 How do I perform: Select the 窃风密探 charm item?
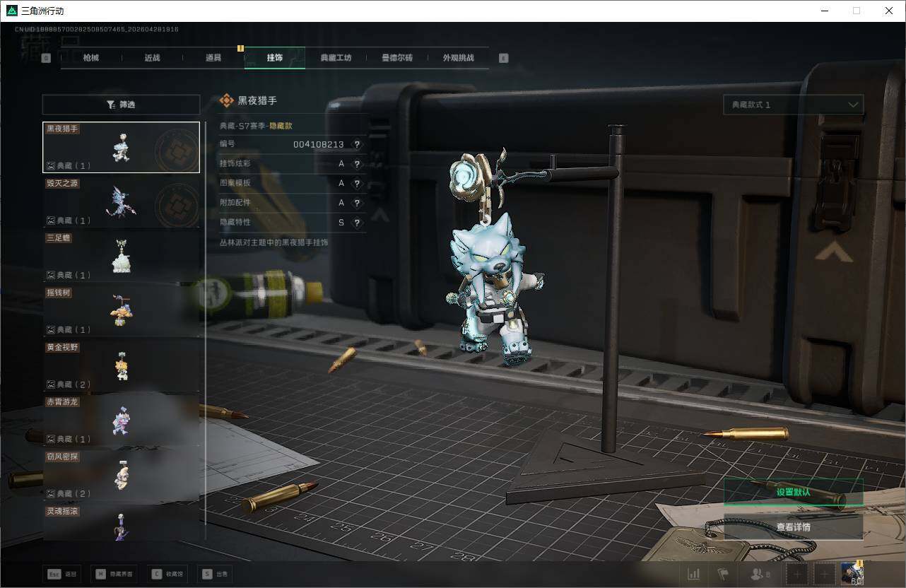point(121,474)
